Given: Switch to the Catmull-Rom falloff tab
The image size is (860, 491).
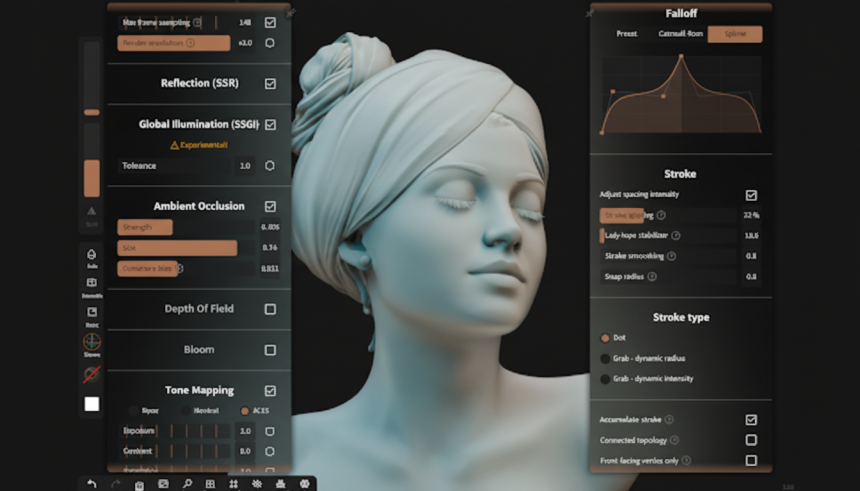Looking at the screenshot, I should click(680, 33).
